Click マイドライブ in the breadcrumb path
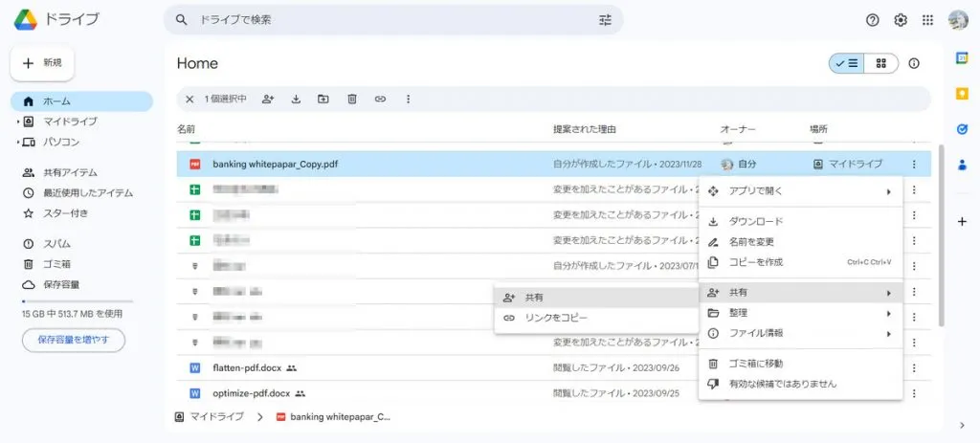Image resolution: width=980 pixels, height=443 pixels. pos(216,417)
